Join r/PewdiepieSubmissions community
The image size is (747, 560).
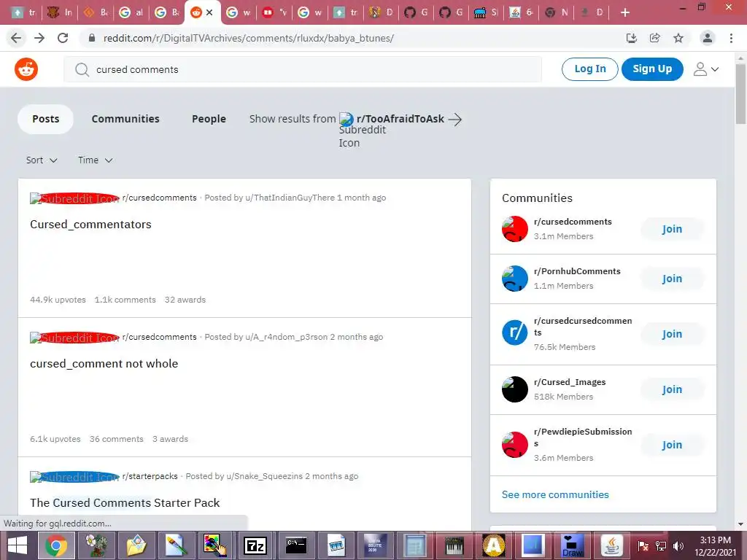(672, 445)
